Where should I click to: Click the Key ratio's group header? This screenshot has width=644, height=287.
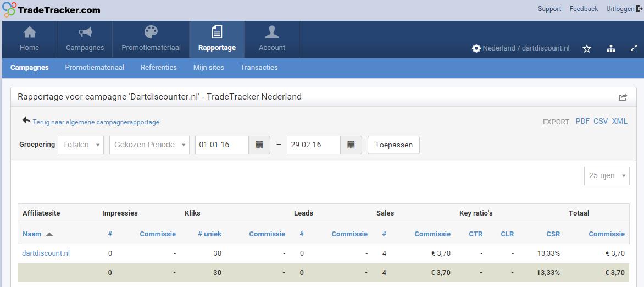[x=476, y=213]
